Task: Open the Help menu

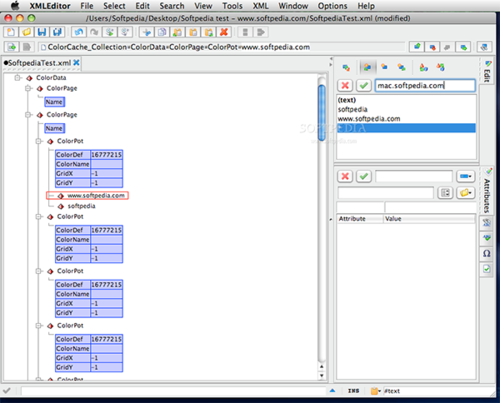Action: [366, 6]
